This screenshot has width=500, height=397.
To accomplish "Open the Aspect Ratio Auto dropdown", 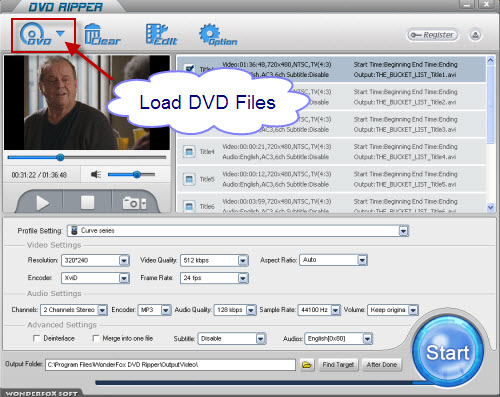I will click(362, 260).
